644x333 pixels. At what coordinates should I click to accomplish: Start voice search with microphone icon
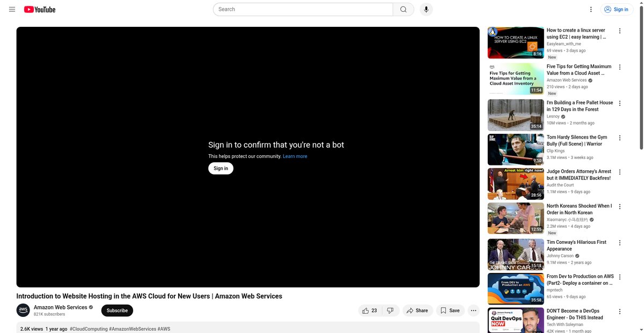tap(426, 9)
